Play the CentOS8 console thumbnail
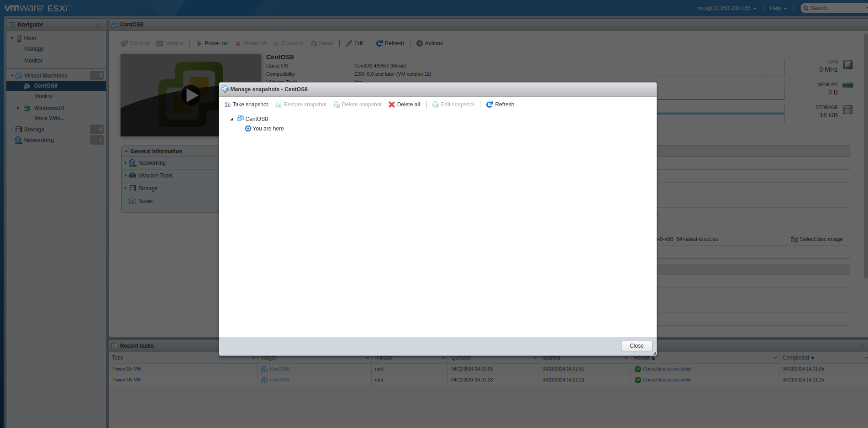 (x=190, y=95)
